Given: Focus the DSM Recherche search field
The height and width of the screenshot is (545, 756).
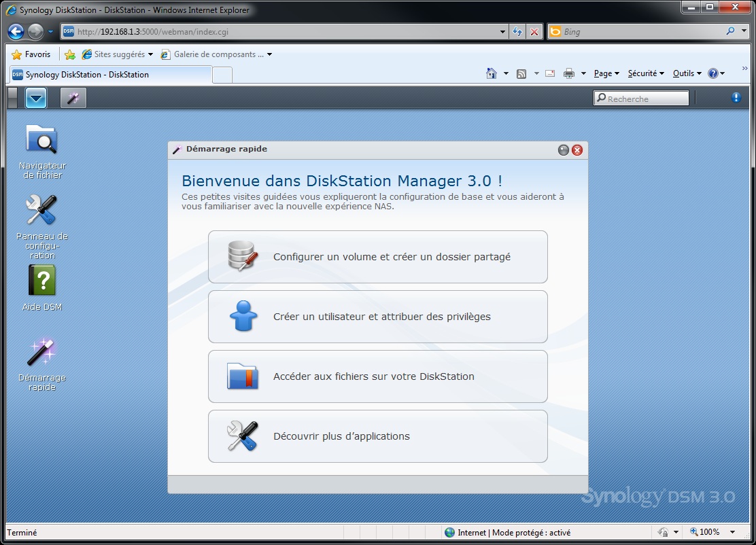Looking at the screenshot, I should [641, 99].
